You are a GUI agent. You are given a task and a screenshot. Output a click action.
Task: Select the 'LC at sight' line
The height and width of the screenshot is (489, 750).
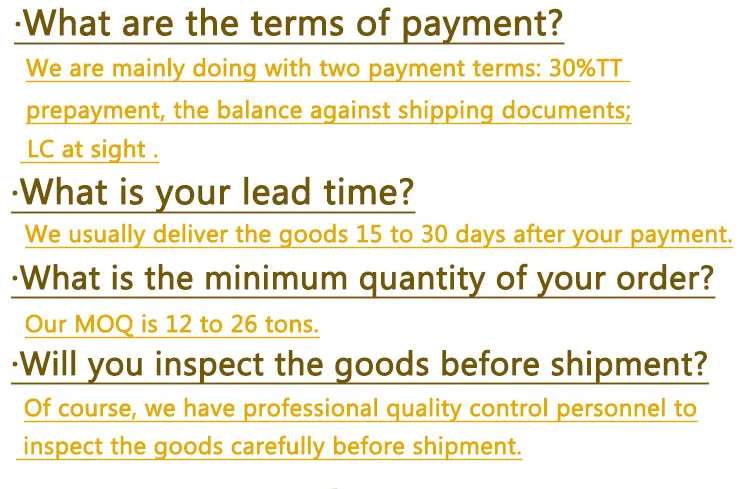[90, 150]
